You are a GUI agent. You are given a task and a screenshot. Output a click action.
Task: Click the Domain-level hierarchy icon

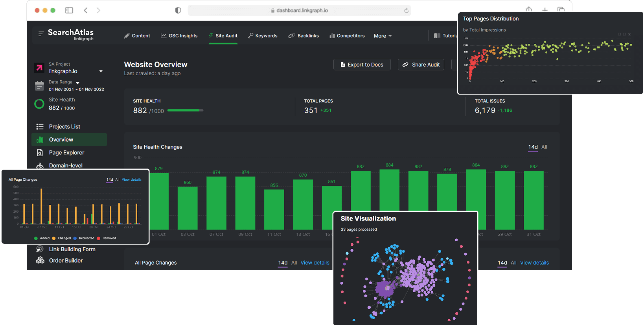[x=40, y=166]
